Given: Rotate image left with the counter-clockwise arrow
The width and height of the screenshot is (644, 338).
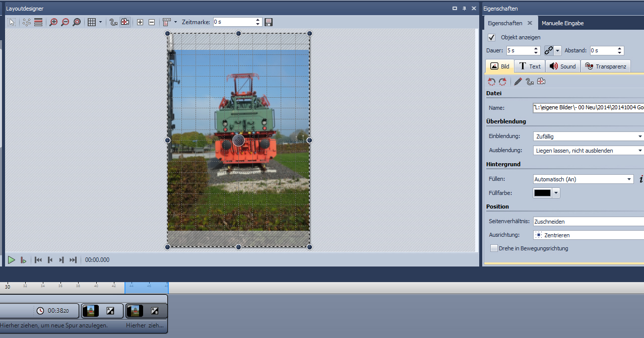Looking at the screenshot, I should tap(491, 82).
